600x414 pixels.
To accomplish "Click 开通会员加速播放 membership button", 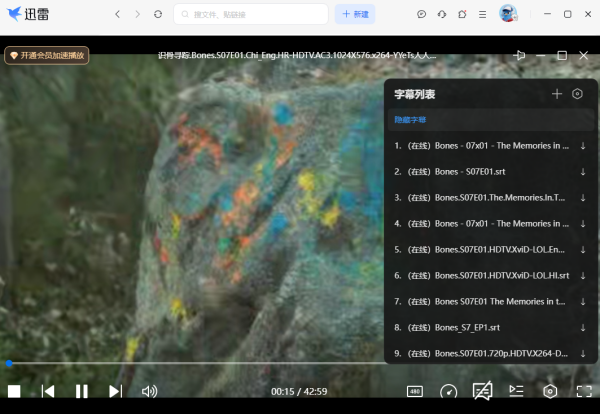I will point(47,55).
